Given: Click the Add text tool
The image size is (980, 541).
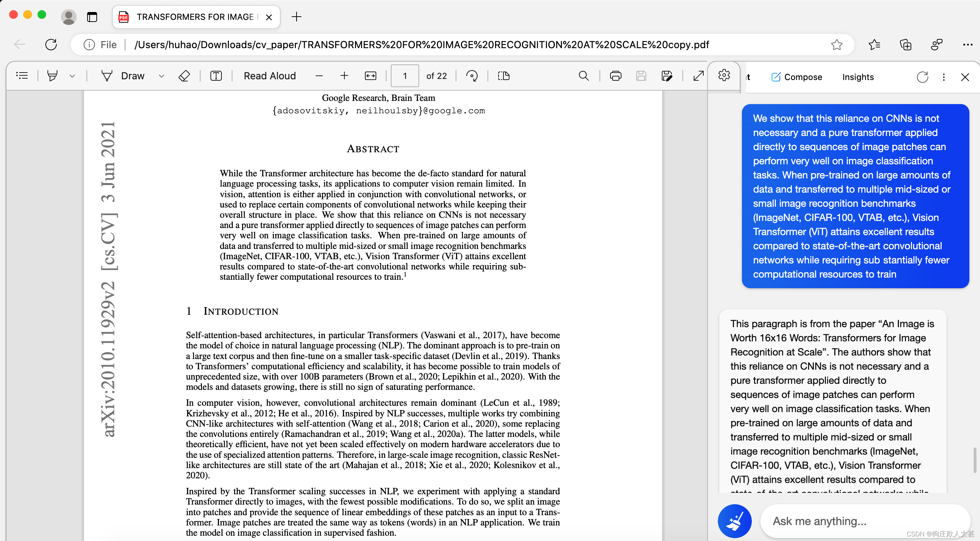Looking at the screenshot, I should (x=216, y=76).
